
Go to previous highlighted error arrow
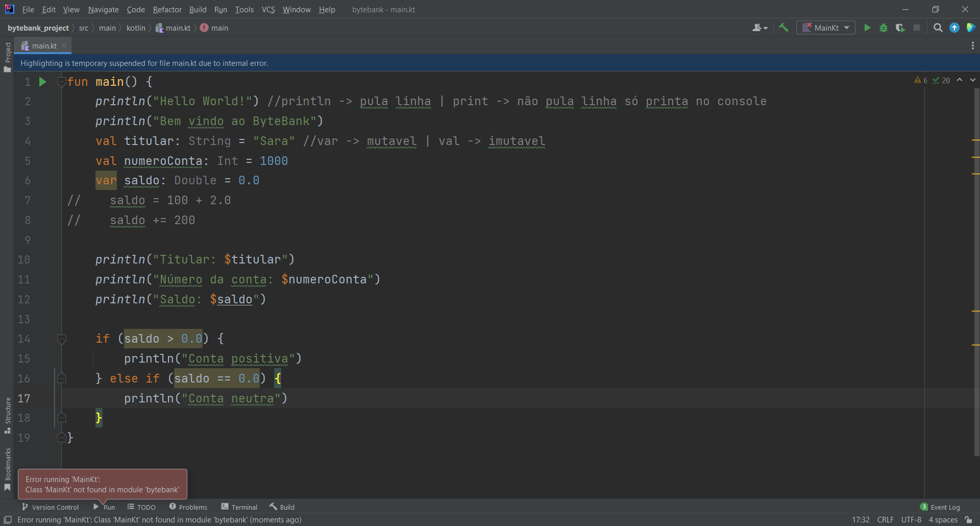[x=960, y=80]
